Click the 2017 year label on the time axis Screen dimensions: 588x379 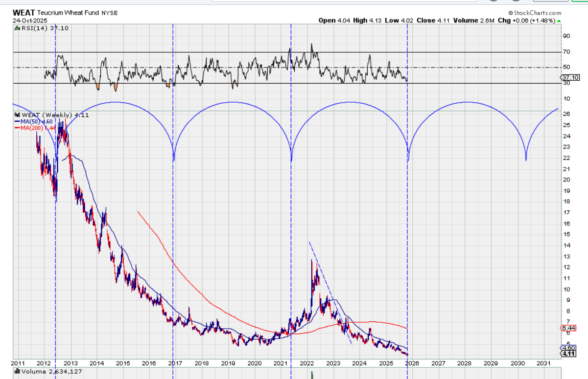pyautogui.click(x=175, y=363)
